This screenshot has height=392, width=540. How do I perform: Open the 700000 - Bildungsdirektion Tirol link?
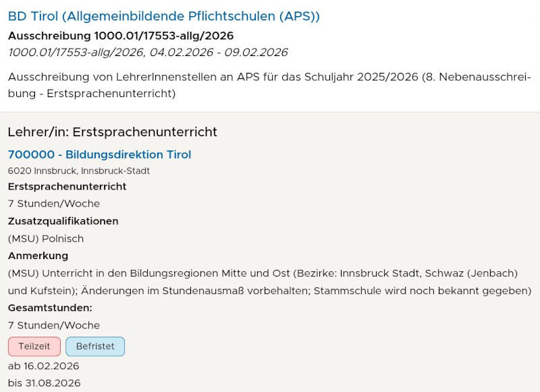[99, 155]
